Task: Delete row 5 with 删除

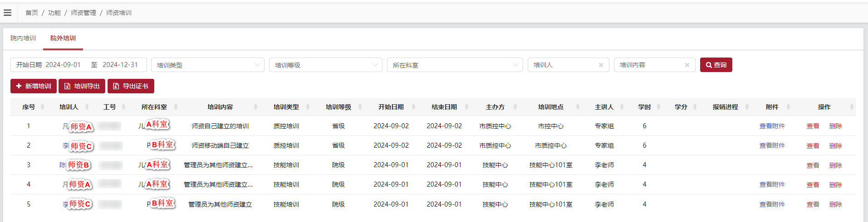Action: (x=835, y=204)
